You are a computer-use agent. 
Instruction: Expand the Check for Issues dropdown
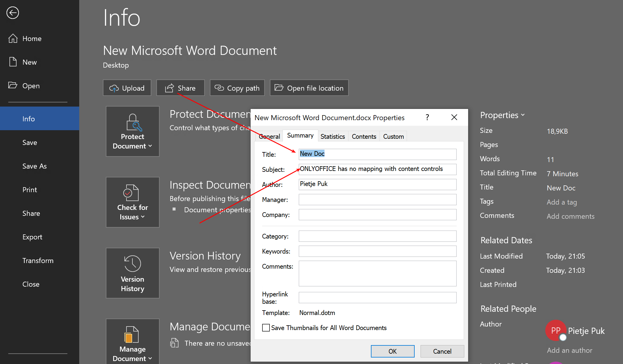132,202
